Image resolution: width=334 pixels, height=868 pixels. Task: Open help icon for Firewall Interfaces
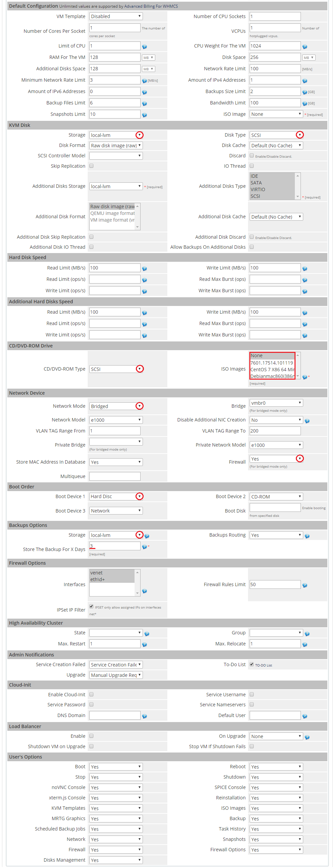tap(144, 591)
